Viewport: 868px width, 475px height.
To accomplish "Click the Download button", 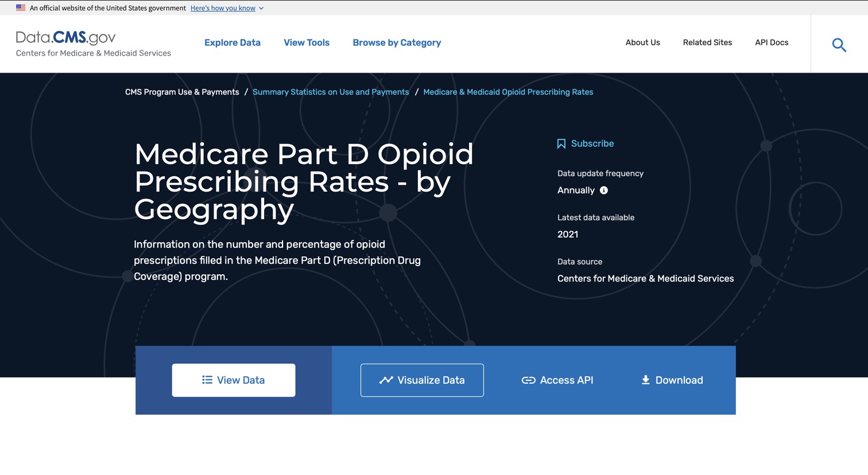I will point(672,380).
